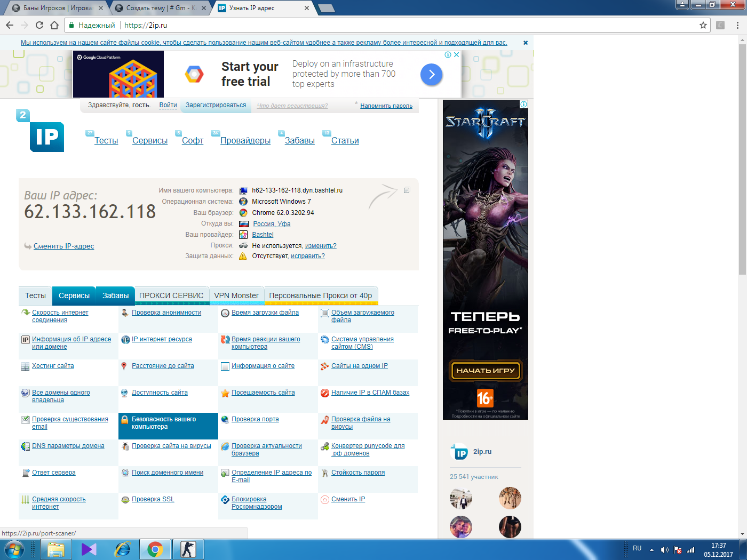Viewport: 747px width, 560px height.
Task: Click the lock icon in Безопасность вашего компьютера
Action: [x=124, y=420]
